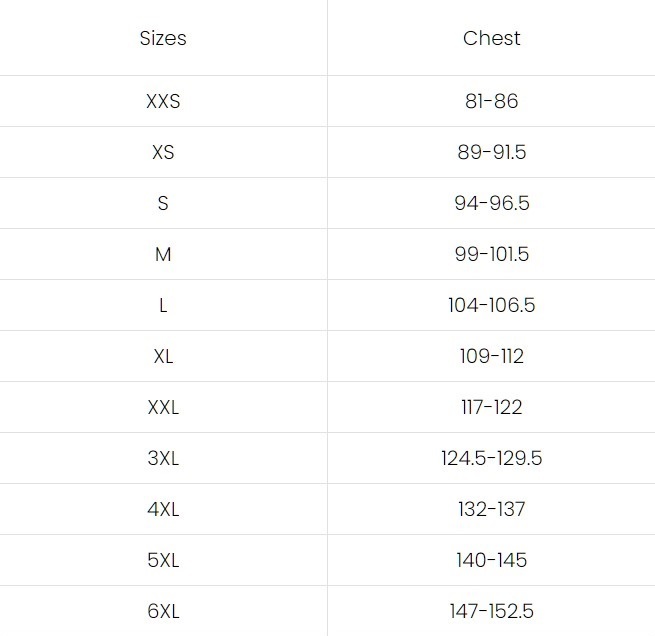Click the 99-101.5 chest measurement
This screenshot has height=636, width=655.
click(x=491, y=254)
